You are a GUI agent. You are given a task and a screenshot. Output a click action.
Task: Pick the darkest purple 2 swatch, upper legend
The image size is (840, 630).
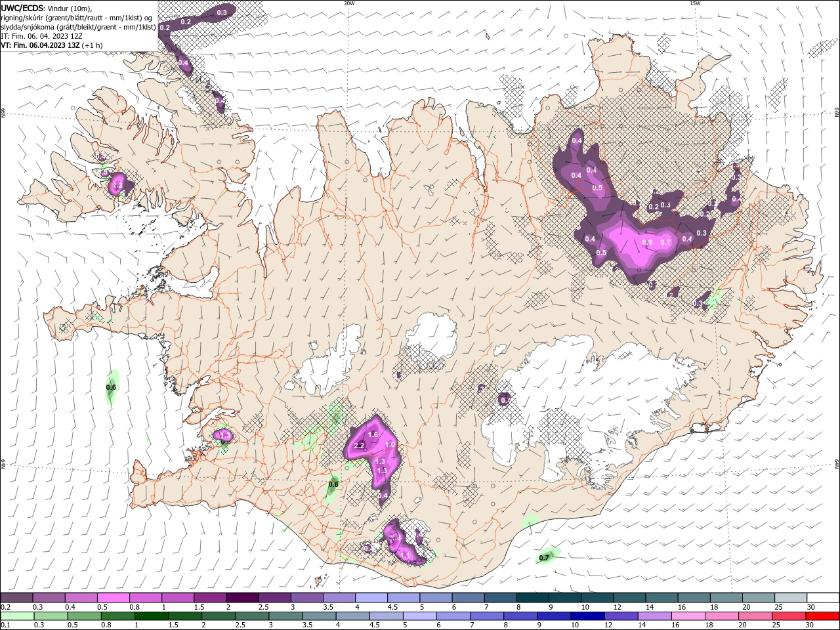tap(243, 598)
